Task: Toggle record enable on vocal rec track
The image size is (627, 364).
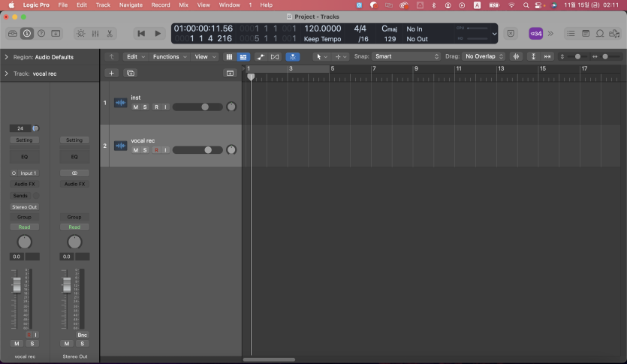Action: coord(156,150)
